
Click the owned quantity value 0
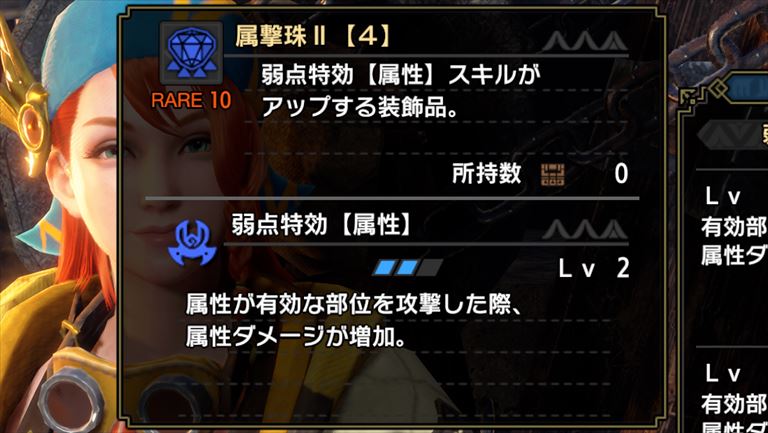(621, 175)
